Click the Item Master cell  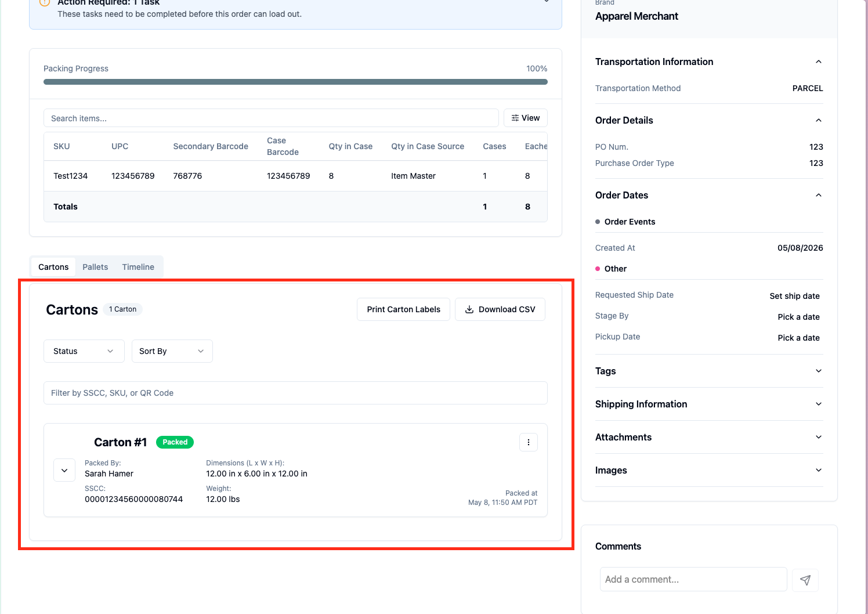(x=413, y=176)
